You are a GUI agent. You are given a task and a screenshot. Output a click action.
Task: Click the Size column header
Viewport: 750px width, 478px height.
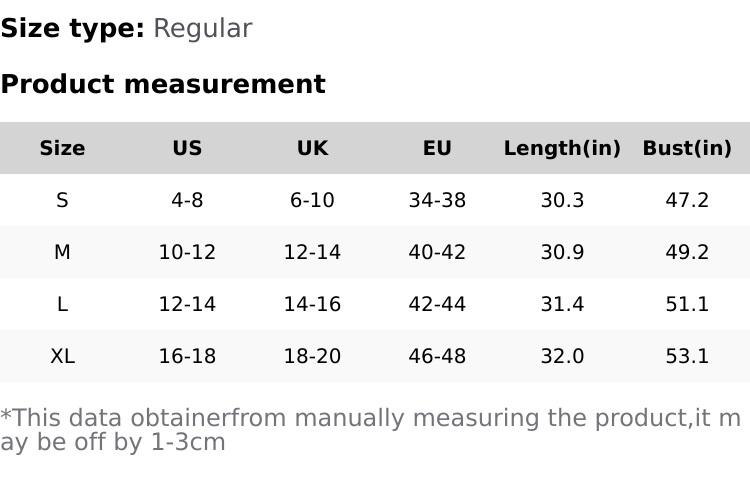tap(62, 148)
